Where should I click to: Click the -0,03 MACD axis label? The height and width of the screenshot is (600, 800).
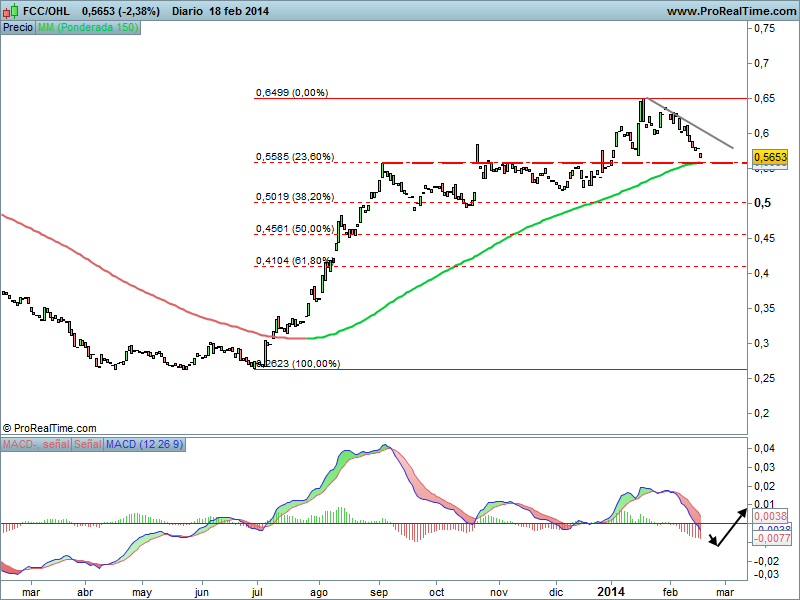pyautogui.click(x=766, y=574)
